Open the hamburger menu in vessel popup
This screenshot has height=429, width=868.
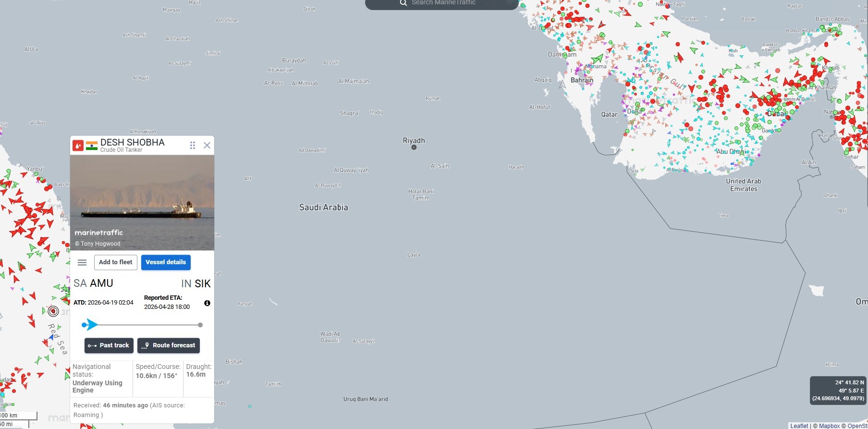point(82,262)
